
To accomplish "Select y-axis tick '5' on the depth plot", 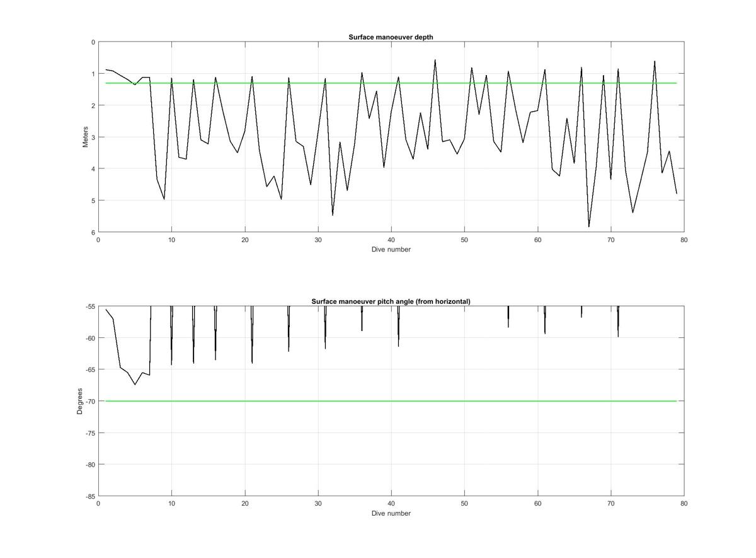I will coord(93,201).
